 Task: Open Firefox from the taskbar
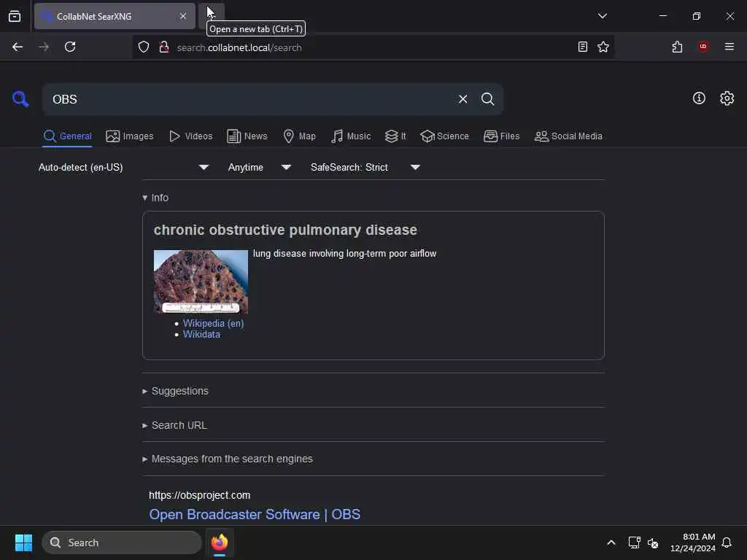pyautogui.click(x=220, y=542)
